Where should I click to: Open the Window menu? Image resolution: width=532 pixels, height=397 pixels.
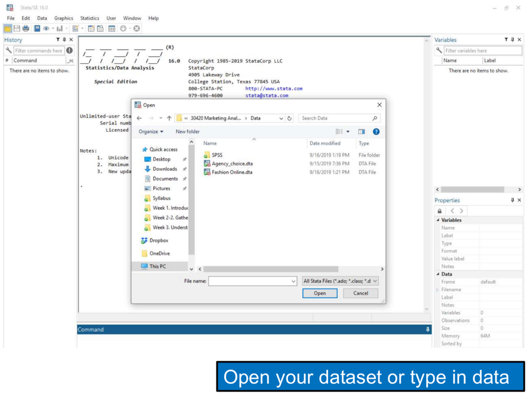pyautogui.click(x=132, y=18)
